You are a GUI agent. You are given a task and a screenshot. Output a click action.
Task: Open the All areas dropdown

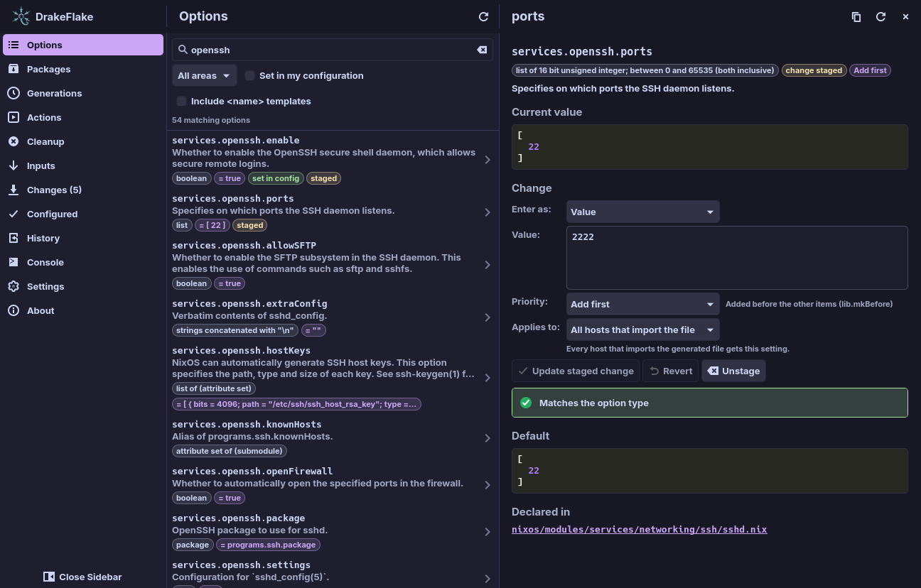[205, 75]
